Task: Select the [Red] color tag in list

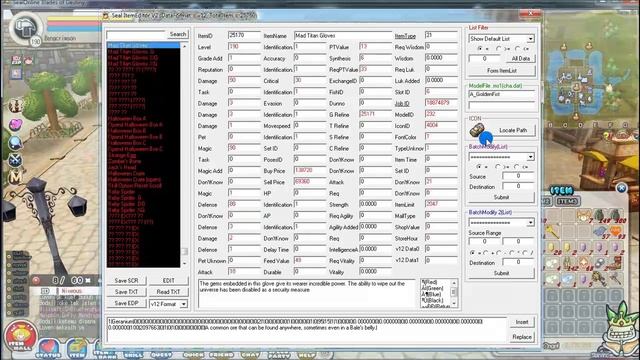Action: (x=429, y=282)
